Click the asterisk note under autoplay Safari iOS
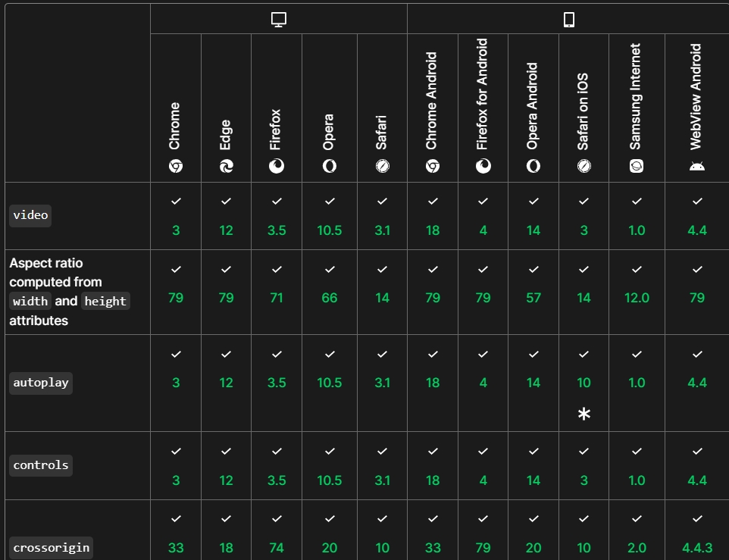Image resolution: width=729 pixels, height=560 pixels. [x=584, y=414]
